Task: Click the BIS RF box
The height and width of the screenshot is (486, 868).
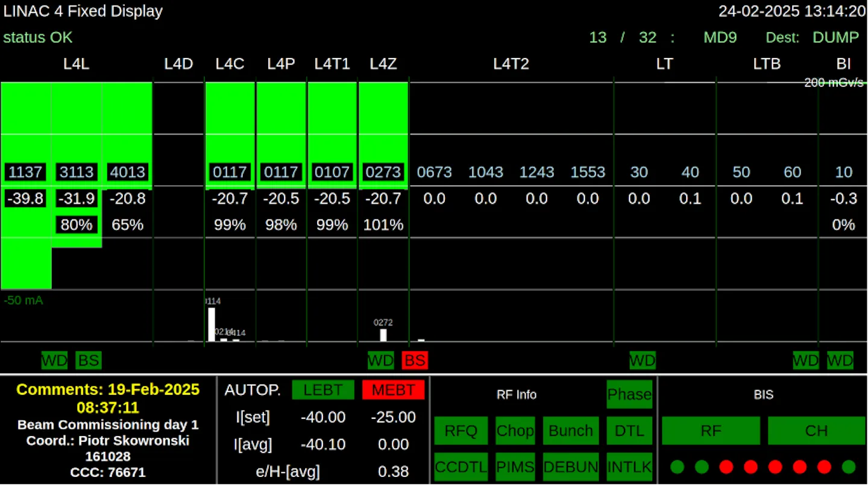Action: coord(711,431)
